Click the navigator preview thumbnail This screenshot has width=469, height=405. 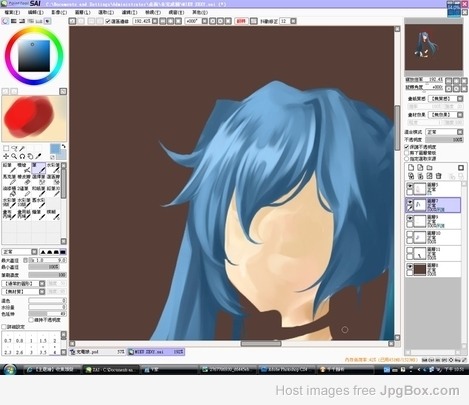434,47
